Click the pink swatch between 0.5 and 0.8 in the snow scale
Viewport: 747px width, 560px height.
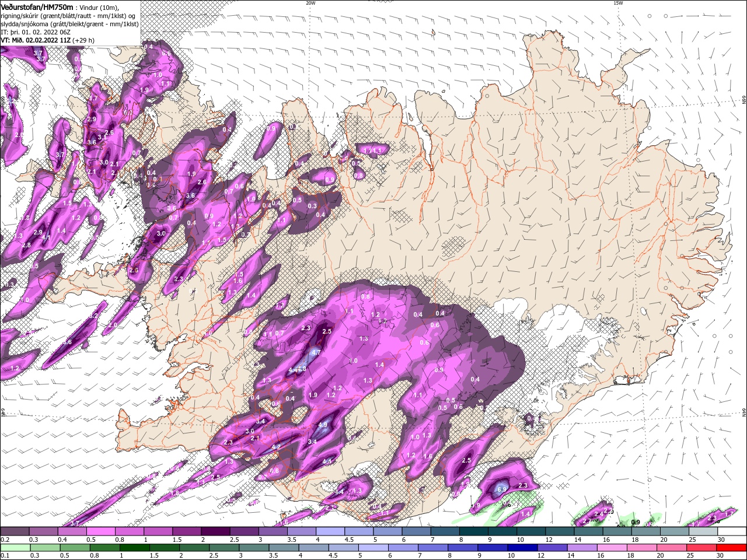point(100,531)
